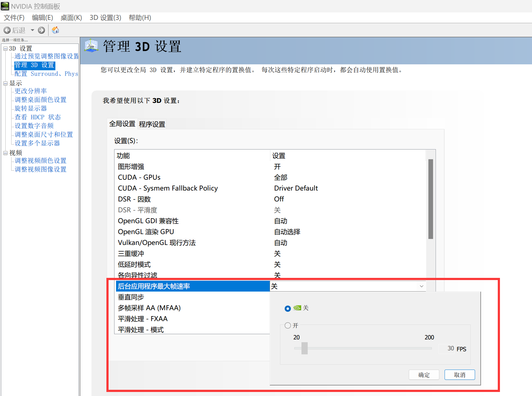
Task: Open the back history dropdown arrow
Action: 32,30
